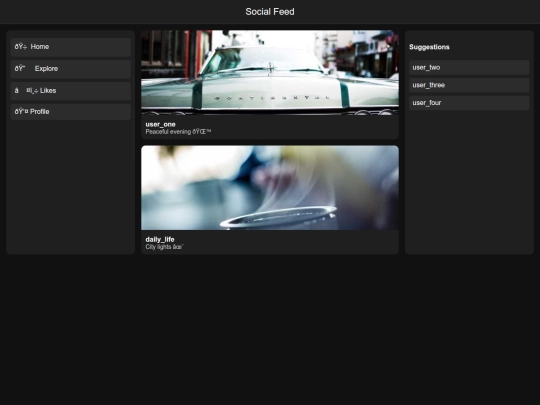Select suggested account user_two
The image size is (540, 405).
469,68
